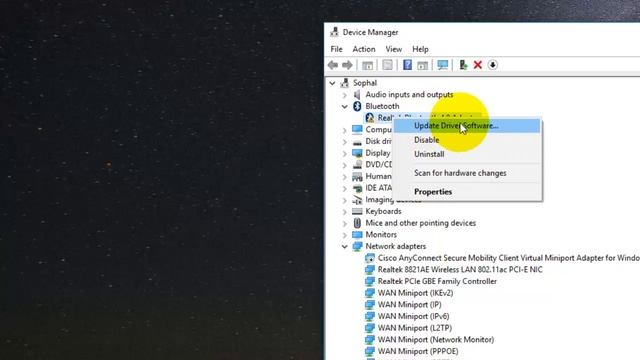Select the Sophal computer name
This screenshot has width=640, height=360.
(x=365, y=83)
